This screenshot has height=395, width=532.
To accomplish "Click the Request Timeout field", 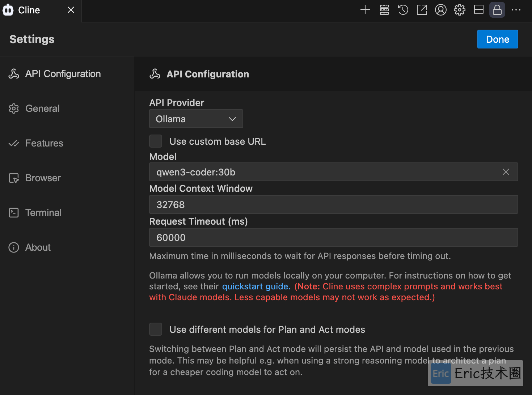I will point(334,237).
